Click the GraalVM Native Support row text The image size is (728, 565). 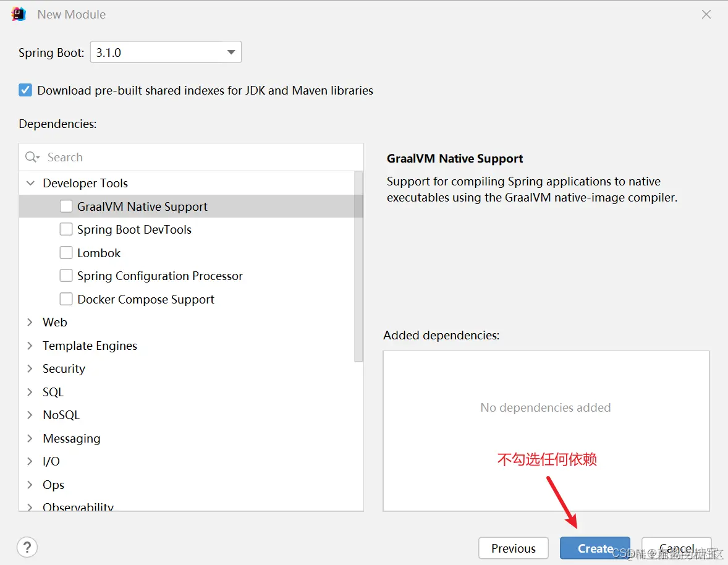click(x=142, y=206)
